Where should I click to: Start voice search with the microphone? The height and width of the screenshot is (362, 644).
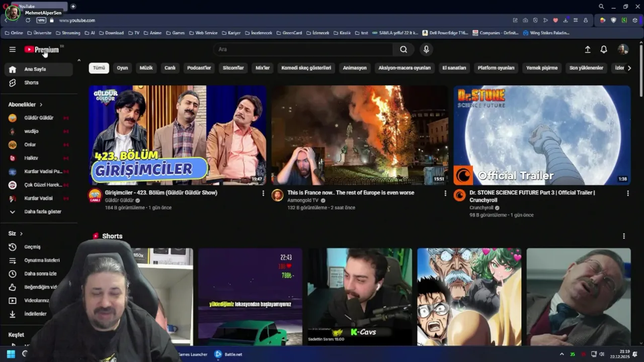pyautogui.click(x=426, y=49)
